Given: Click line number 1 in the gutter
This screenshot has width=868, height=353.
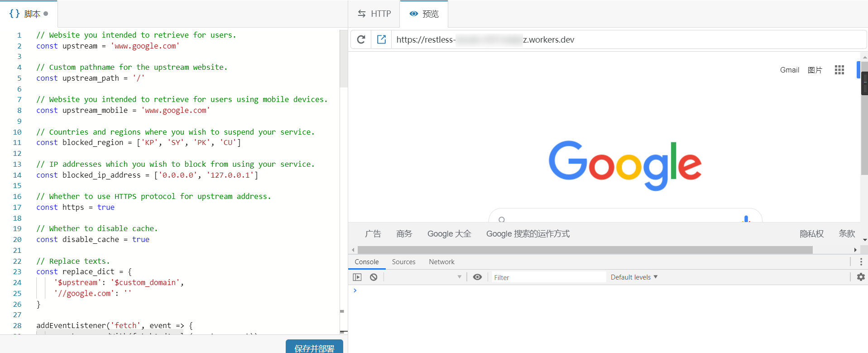Looking at the screenshot, I should (x=19, y=35).
